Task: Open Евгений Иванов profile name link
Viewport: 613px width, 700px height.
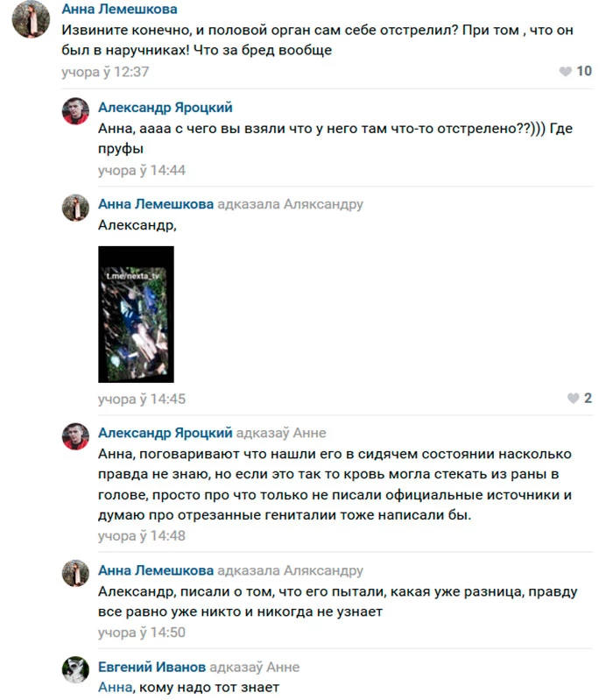Action: 151,667
